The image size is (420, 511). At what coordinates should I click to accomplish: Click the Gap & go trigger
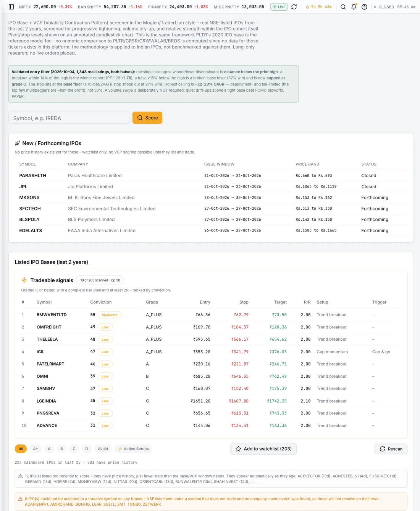coord(381,352)
